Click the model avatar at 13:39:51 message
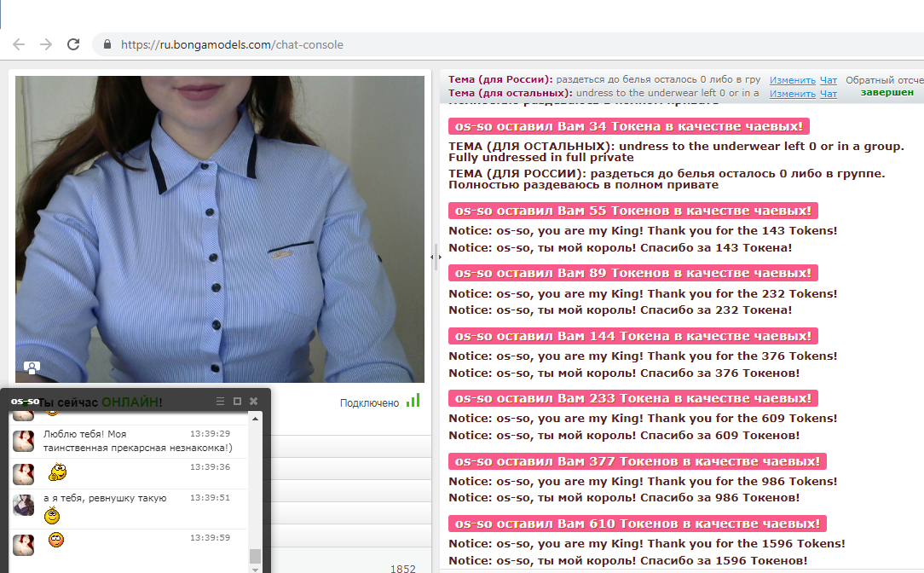The height and width of the screenshot is (573, 924). (23, 504)
